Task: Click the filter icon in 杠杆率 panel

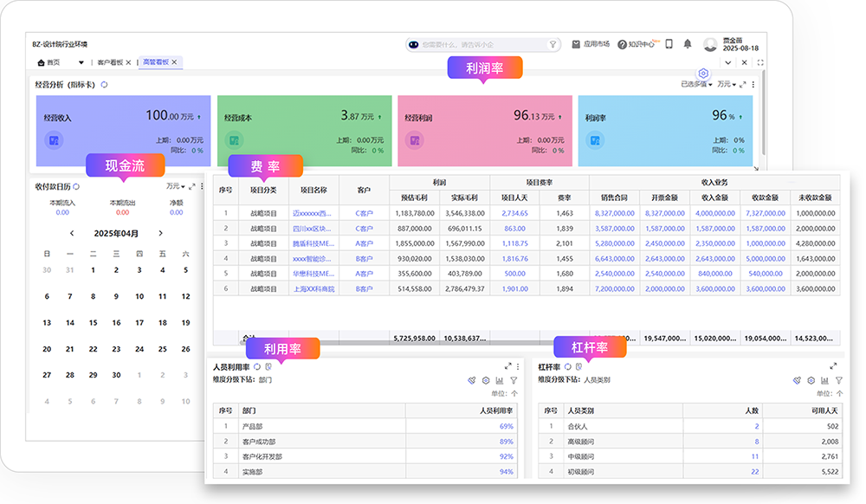Action: (x=838, y=380)
